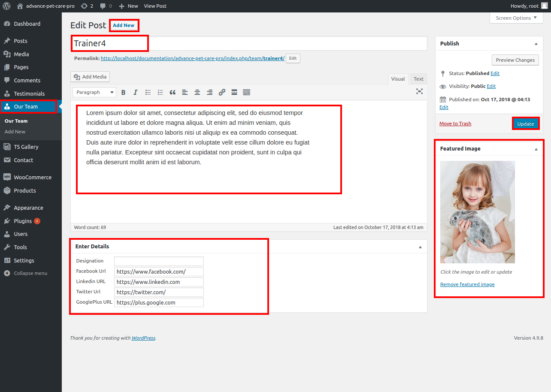Align text right

pyautogui.click(x=210, y=92)
